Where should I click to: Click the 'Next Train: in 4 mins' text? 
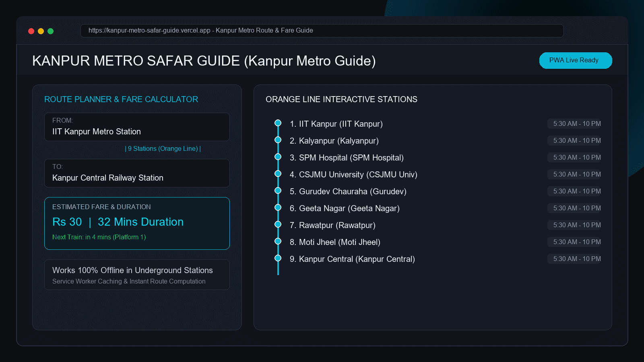99,237
